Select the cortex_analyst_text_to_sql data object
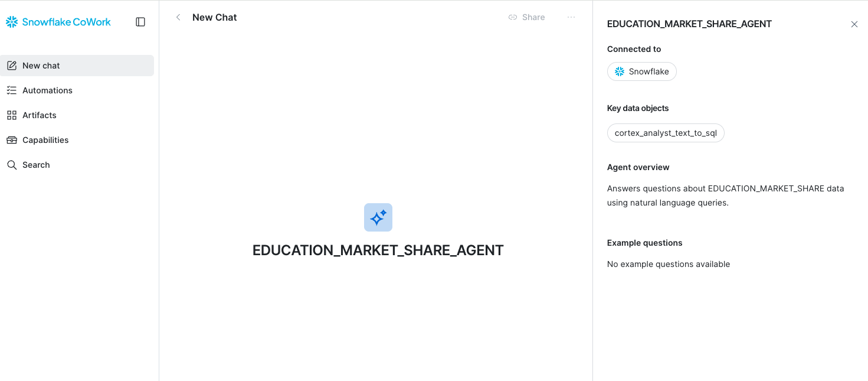The height and width of the screenshot is (381, 868). (x=666, y=133)
